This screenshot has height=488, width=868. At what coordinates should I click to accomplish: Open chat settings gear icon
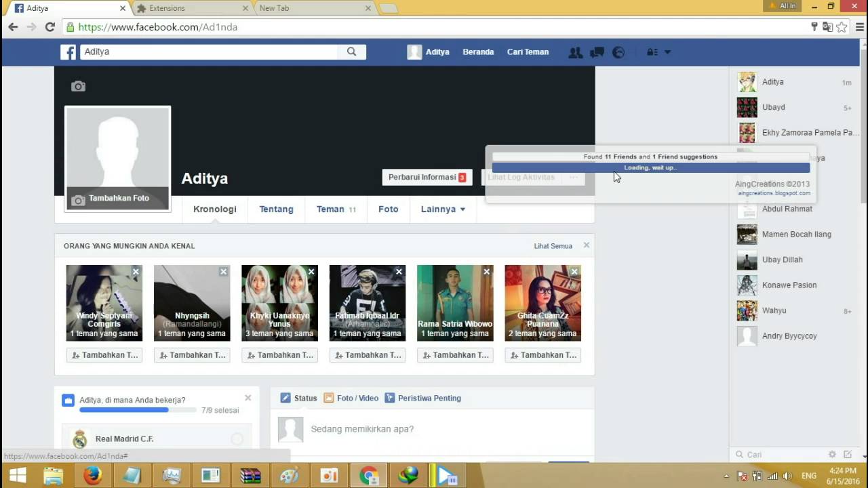(x=832, y=454)
